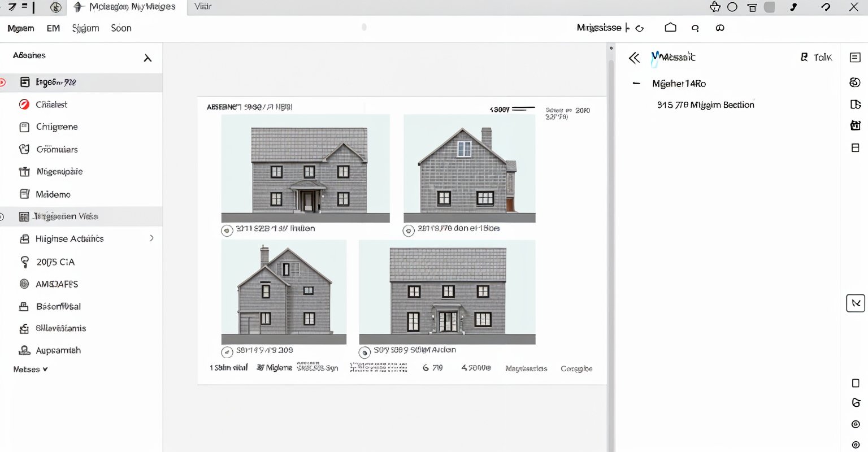
Task: Select radio marker under bottom-right house elevation
Action: (365, 353)
